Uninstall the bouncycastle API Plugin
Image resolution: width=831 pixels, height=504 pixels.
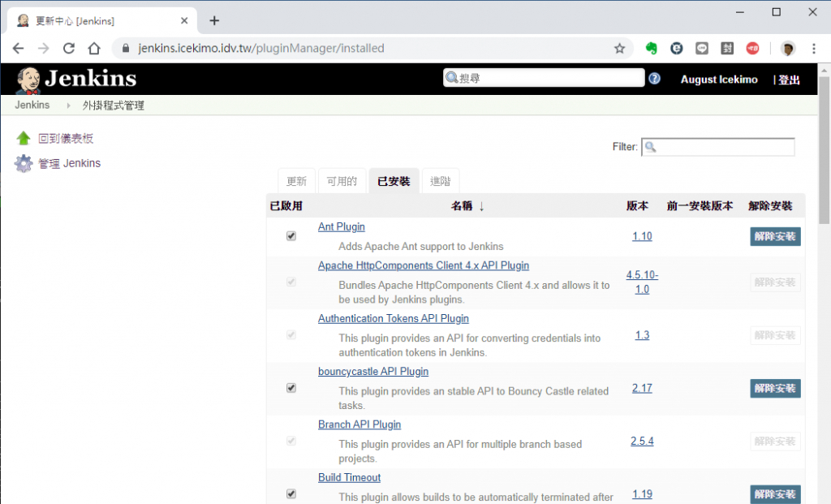click(775, 389)
